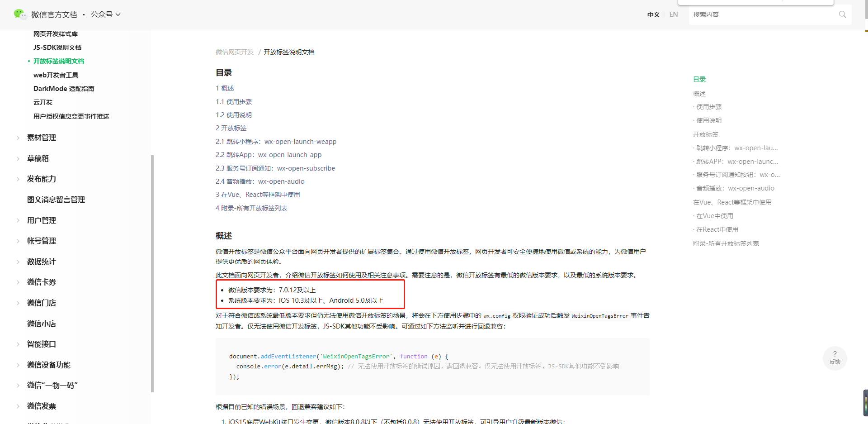Viewport: 868px width, 424px height.
Task: Jump to 在Vue、React等框架中使用 in outline
Action: point(732,202)
